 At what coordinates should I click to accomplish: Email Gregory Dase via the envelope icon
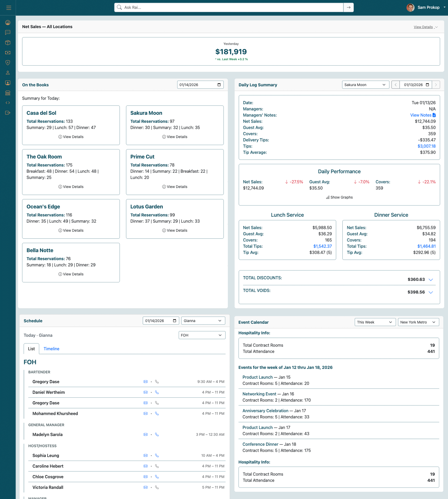click(x=146, y=381)
